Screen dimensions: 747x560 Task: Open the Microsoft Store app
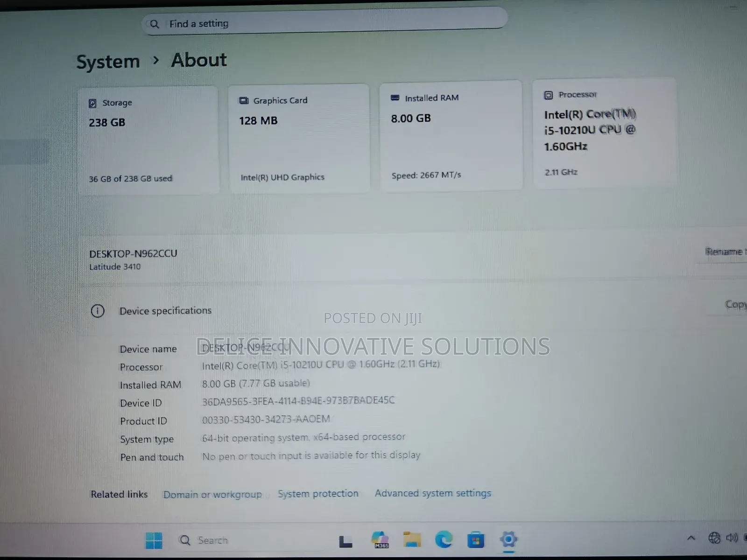476,540
